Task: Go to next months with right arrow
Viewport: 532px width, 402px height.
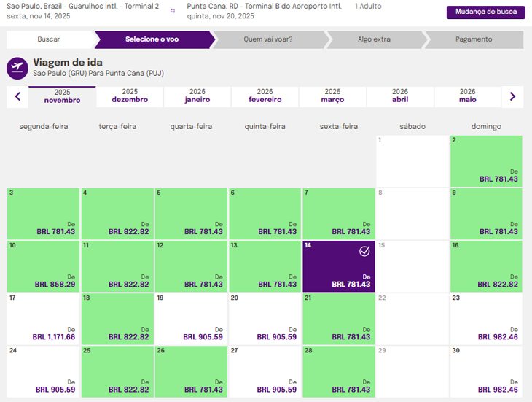Action: 512,97
